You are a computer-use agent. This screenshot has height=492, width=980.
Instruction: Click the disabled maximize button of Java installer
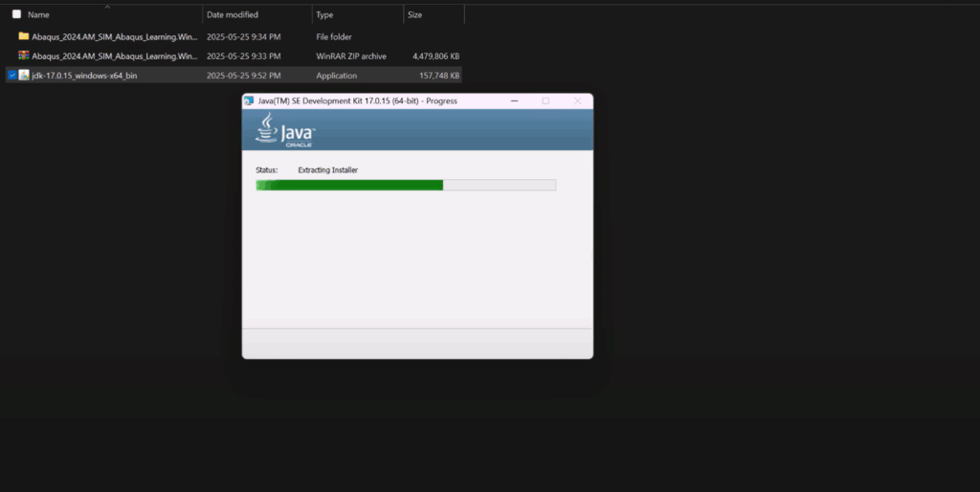(546, 101)
